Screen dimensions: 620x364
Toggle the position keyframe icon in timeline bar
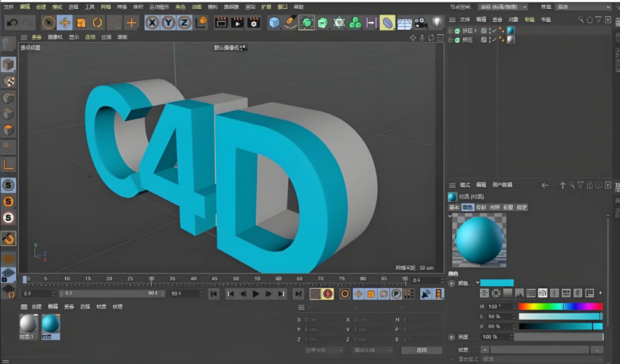pyautogui.click(x=358, y=294)
